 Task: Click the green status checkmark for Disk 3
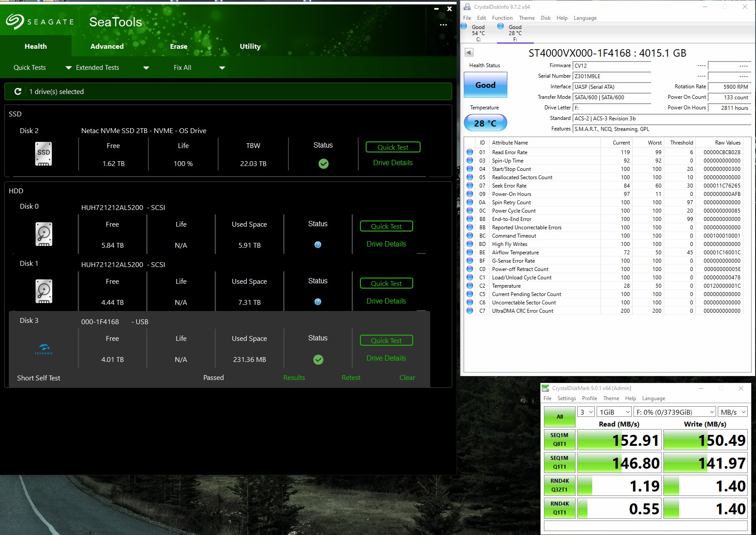pyautogui.click(x=318, y=360)
